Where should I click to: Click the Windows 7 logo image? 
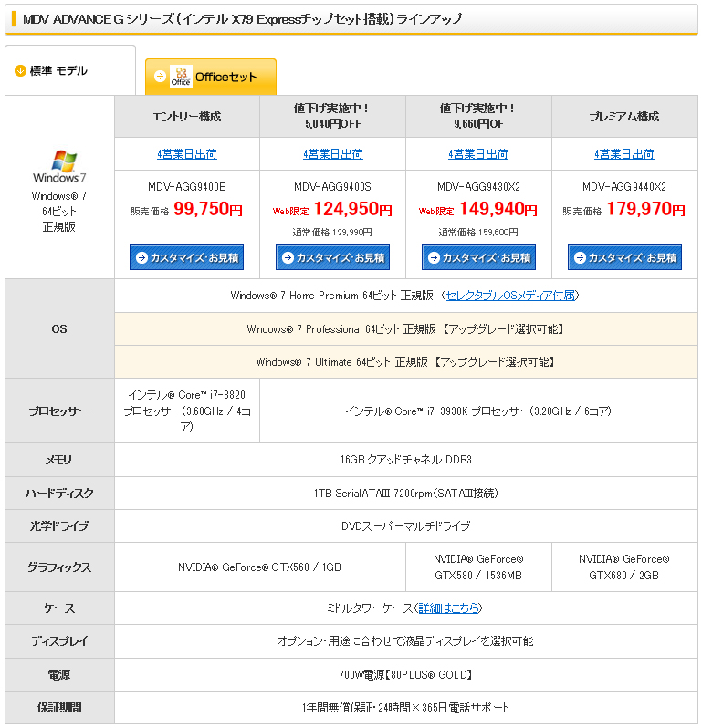pos(59,167)
